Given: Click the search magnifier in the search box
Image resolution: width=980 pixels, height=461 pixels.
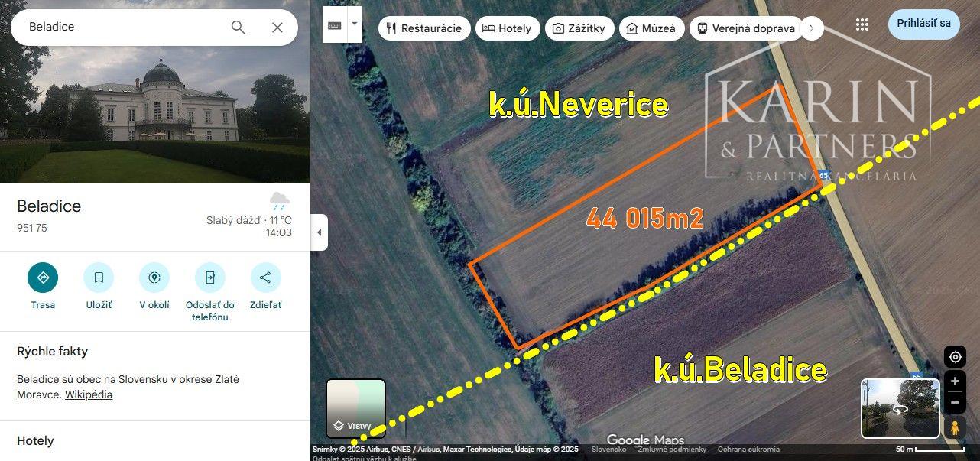Looking at the screenshot, I should tap(238, 27).
